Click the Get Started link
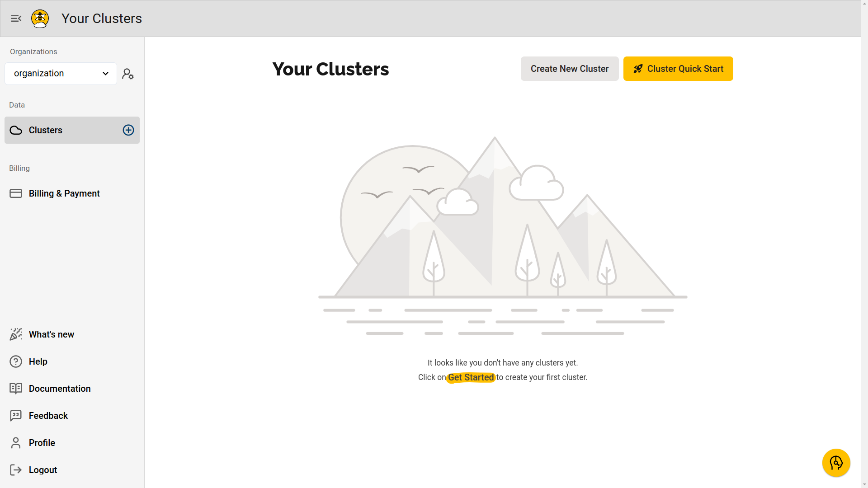 [x=471, y=377]
